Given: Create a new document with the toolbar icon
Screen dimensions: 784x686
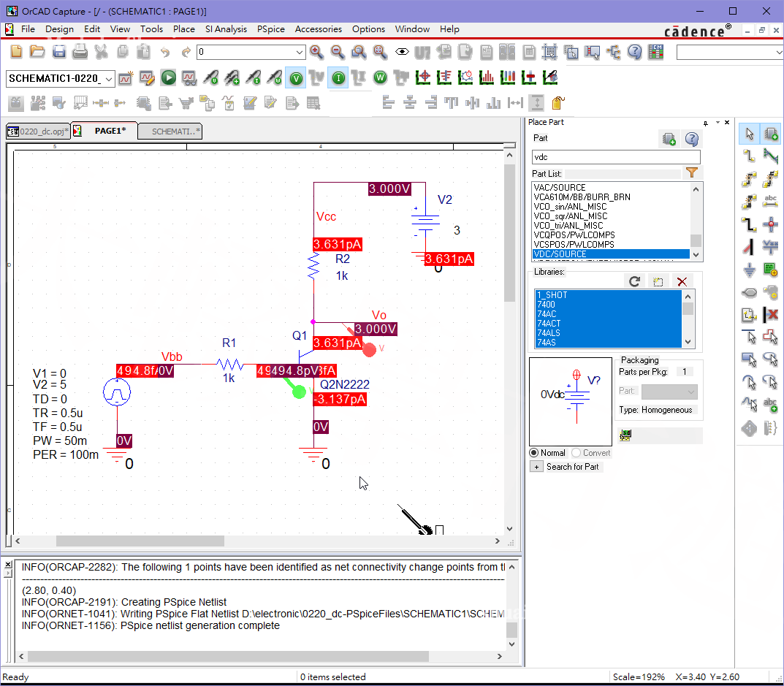Looking at the screenshot, I should pyautogui.click(x=16, y=51).
